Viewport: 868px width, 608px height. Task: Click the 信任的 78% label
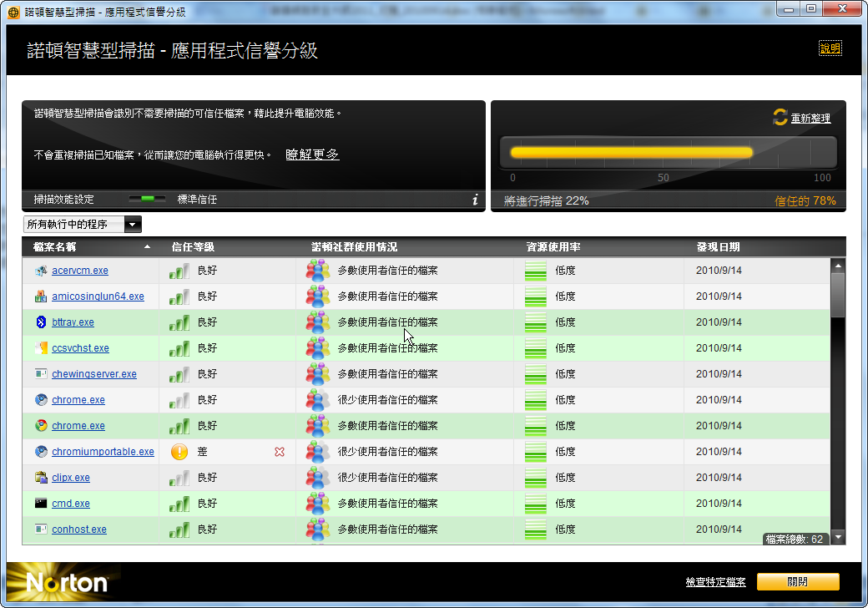(805, 201)
